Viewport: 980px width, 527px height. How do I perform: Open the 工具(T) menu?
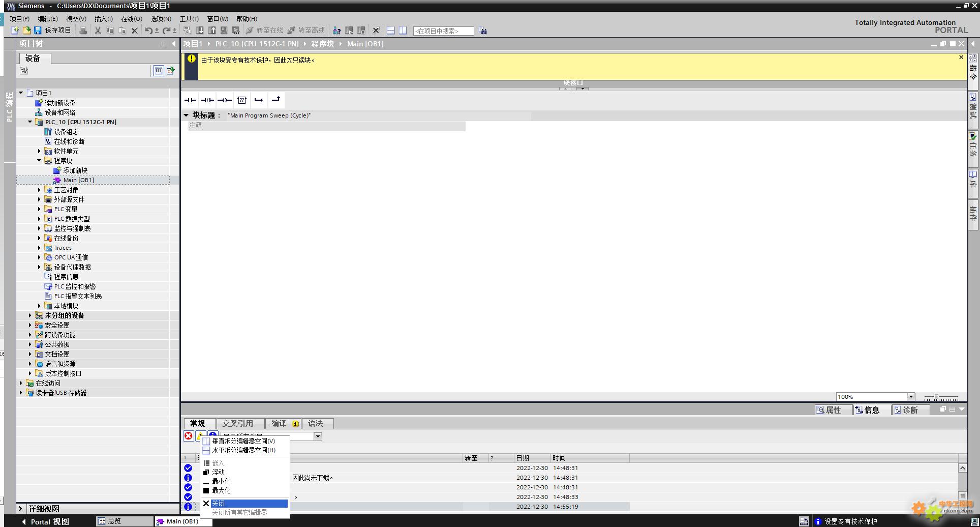click(x=189, y=19)
